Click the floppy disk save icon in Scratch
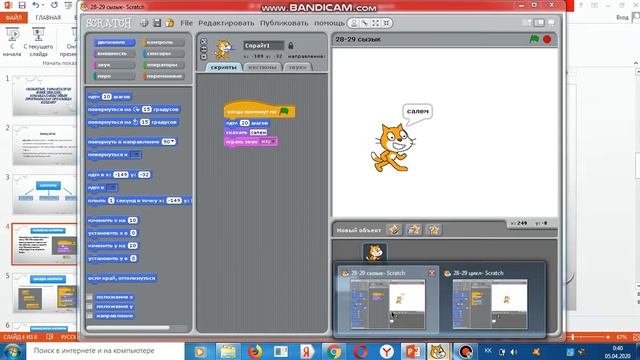Screen dimensions: 640x360 click(x=157, y=23)
